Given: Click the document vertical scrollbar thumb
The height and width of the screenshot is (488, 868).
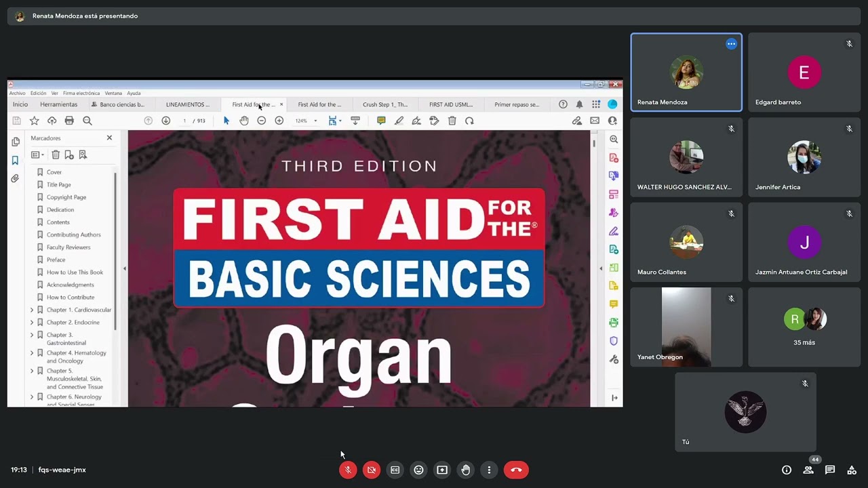Looking at the screenshot, I should click(594, 143).
